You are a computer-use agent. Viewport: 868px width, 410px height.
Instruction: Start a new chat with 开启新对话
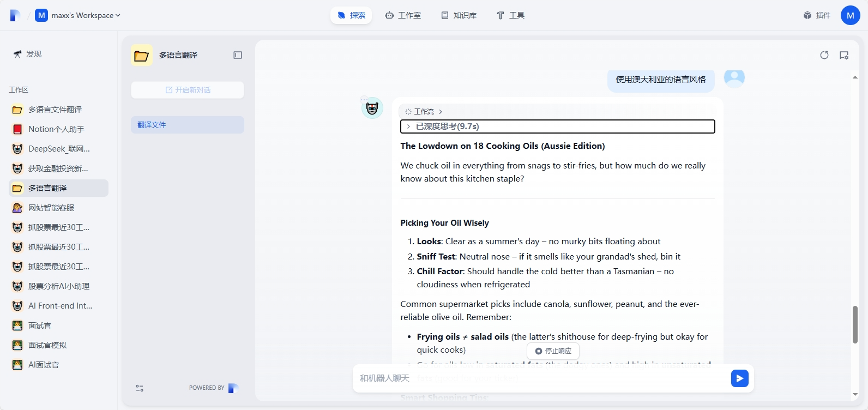pyautogui.click(x=188, y=90)
